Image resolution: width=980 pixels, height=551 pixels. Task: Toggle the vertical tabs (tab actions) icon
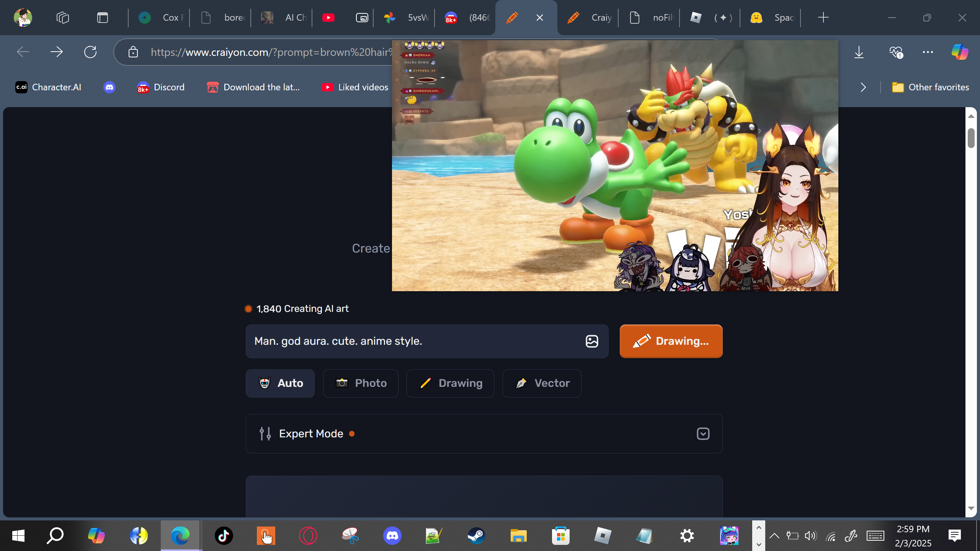(x=103, y=18)
